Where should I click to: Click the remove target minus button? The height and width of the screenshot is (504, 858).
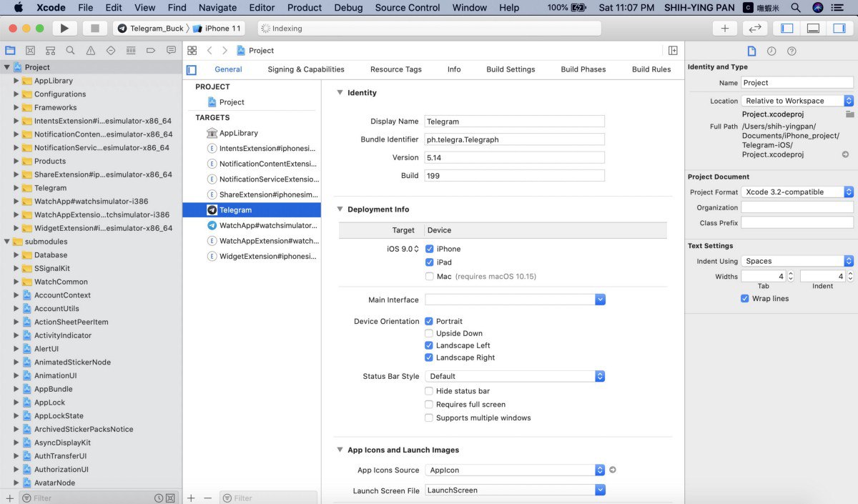pos(207,498)
